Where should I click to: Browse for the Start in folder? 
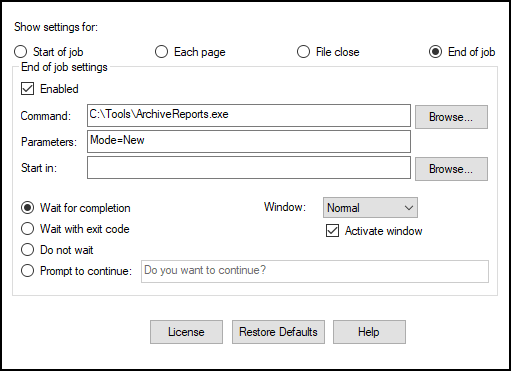coord(451,169)
